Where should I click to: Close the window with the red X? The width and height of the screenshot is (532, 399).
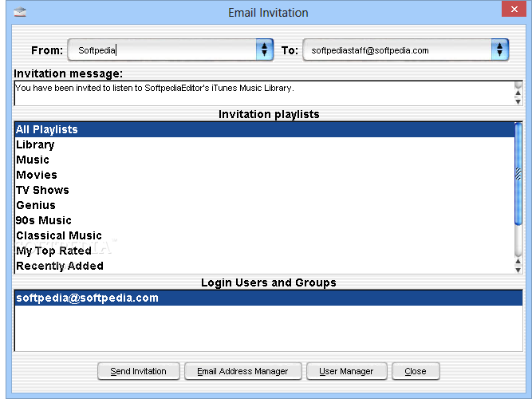(x=514, y=9)
